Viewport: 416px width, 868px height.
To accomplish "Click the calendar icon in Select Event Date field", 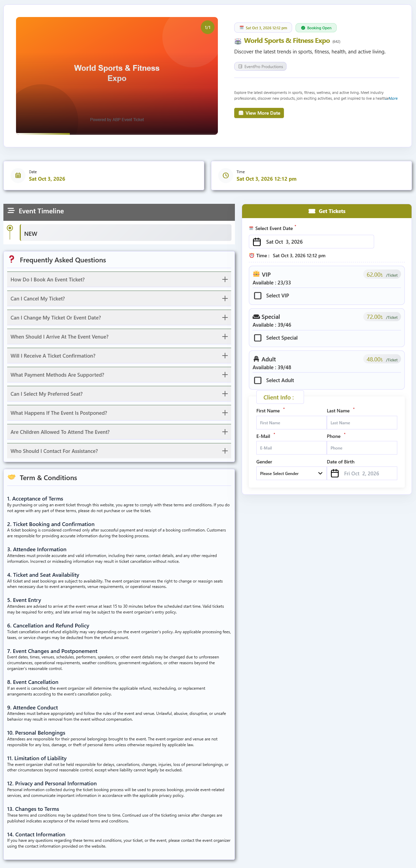I will (x=257, y=242).
